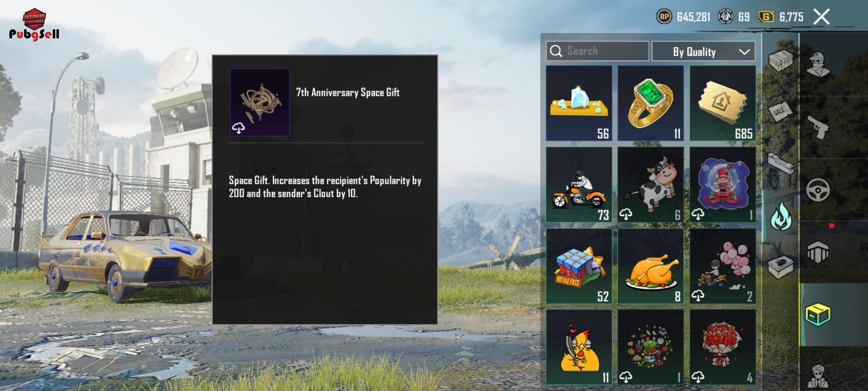Screen dimensions: 868x391
Task: Open the yellow box items tab
Action: (x=818, y=314)
